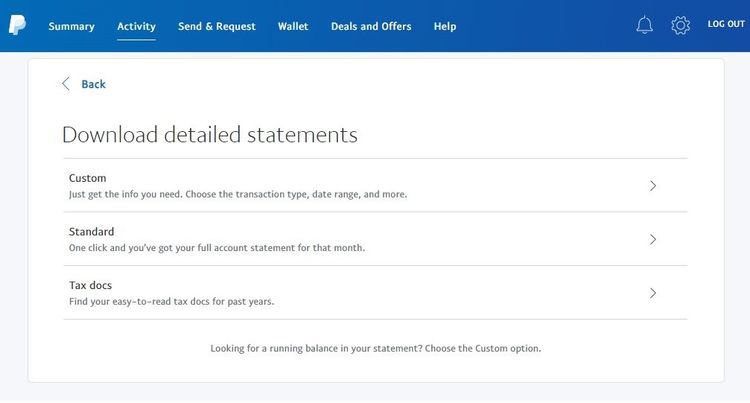Click the PayPal logo icon
Screen dimensions: 750x403
[x=17, y=25]
